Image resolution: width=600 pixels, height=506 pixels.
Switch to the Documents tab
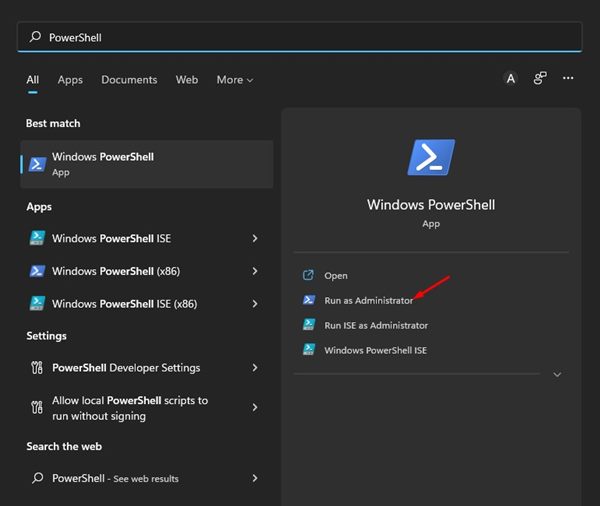coord(129,80)
